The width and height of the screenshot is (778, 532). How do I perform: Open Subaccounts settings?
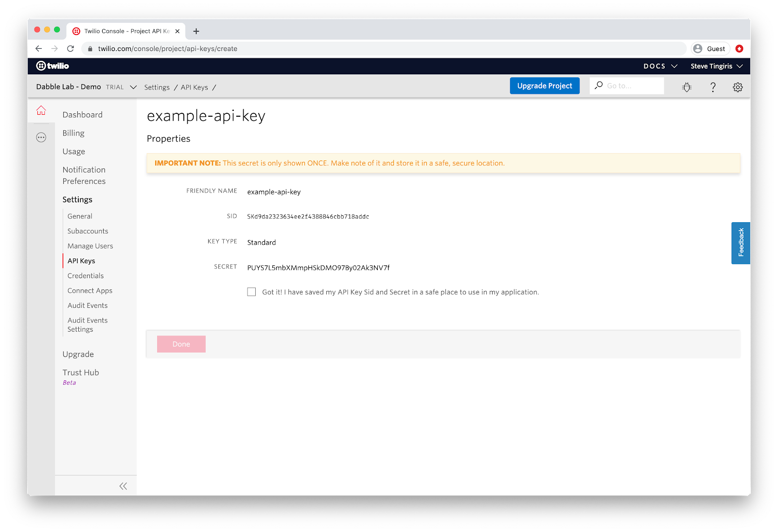[88, 231]
